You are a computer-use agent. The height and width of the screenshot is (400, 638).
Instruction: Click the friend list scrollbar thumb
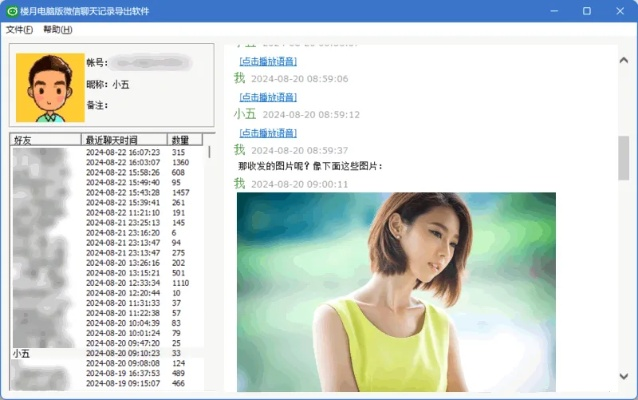point(209,152)
